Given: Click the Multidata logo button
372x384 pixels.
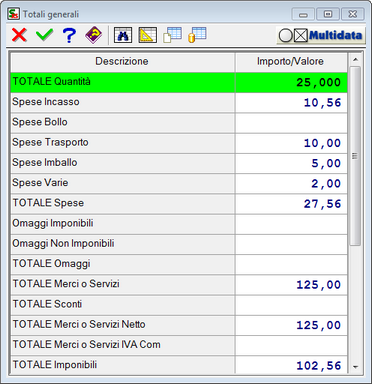Looking at the screenshot, I should (x=321, y=35).
